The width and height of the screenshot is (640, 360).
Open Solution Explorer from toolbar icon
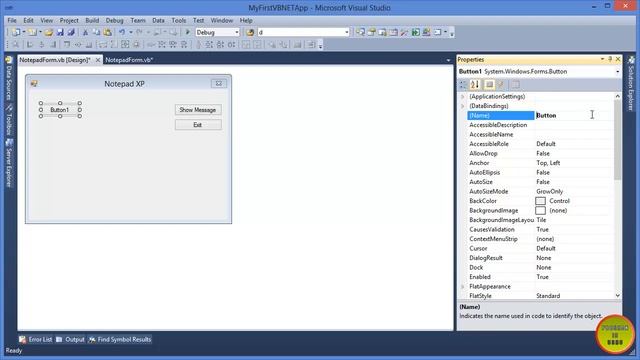tap(360, 32)
